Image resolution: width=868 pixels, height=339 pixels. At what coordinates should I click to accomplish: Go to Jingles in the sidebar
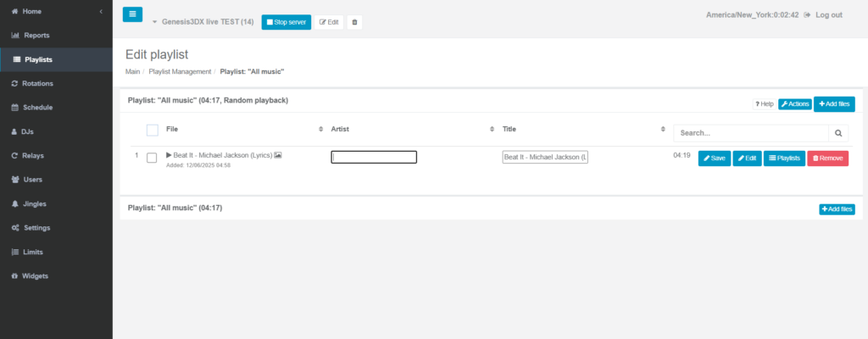[35, 203]
